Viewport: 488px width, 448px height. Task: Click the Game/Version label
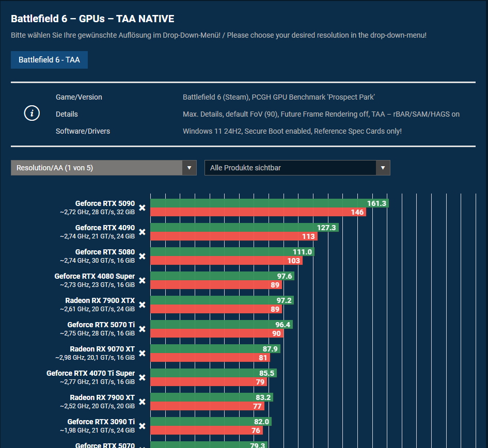coord(78,97)
